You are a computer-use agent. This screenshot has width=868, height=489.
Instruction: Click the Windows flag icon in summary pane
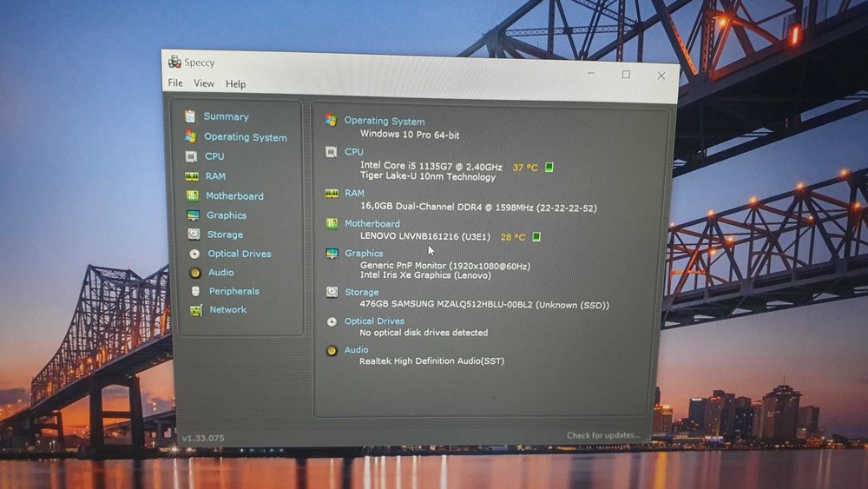click(331, 120)
